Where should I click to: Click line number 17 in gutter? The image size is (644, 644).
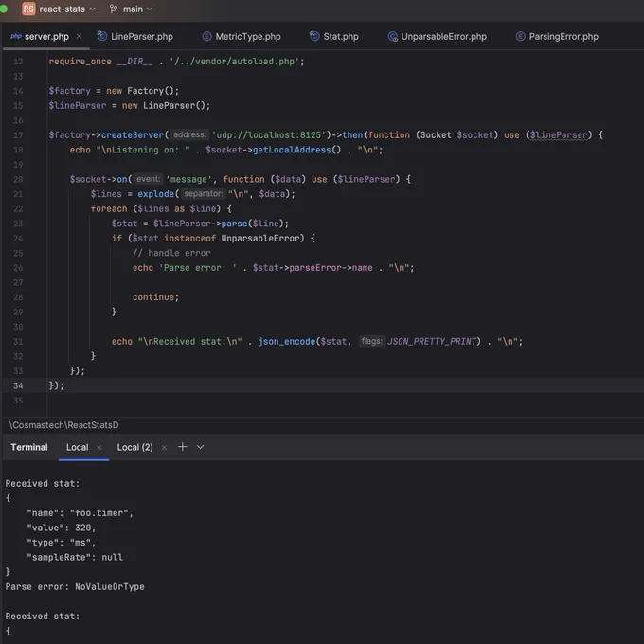(18, 135)
